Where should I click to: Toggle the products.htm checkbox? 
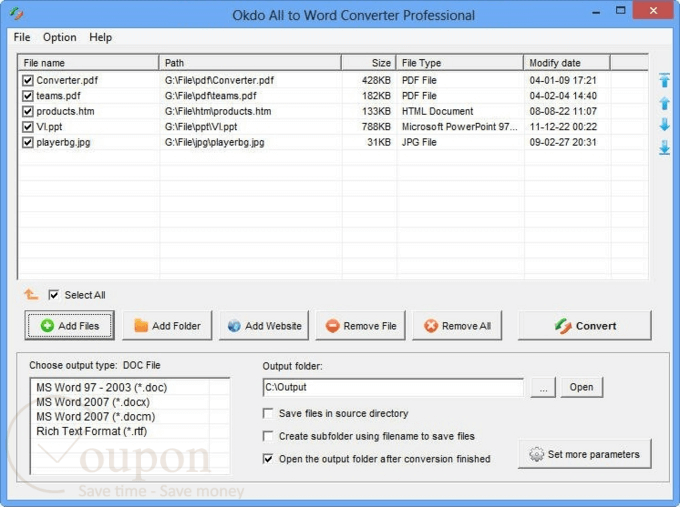pyautogui.click(x=28, y=111)
